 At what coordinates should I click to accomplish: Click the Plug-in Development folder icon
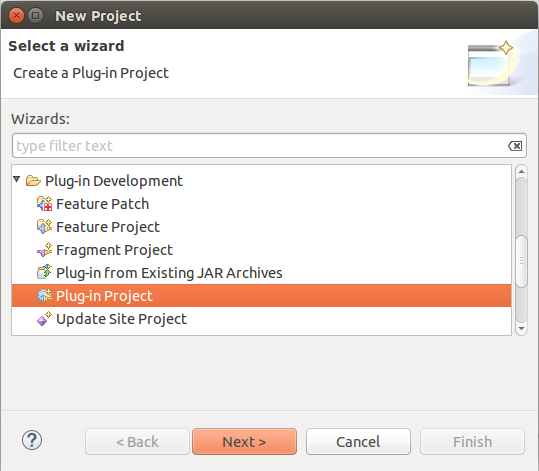pyautogui.click(x=33, y=180)
